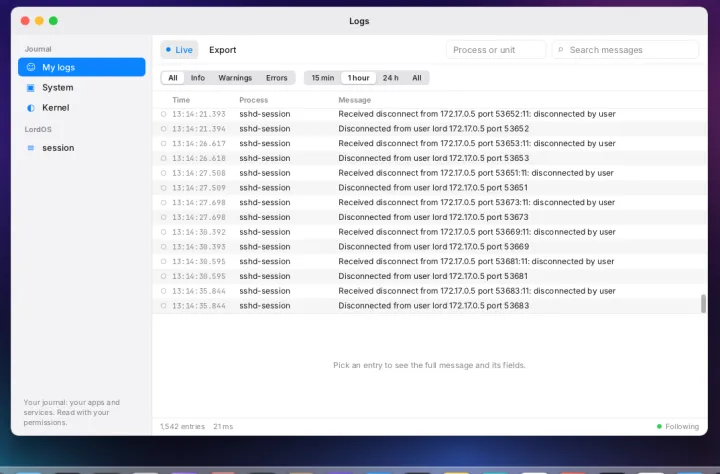Viewport: 720px width, 474px height.
Task: Click the circle marker on row 13:14:21.393
Action: pyautogui.click(x=163, y=114)
